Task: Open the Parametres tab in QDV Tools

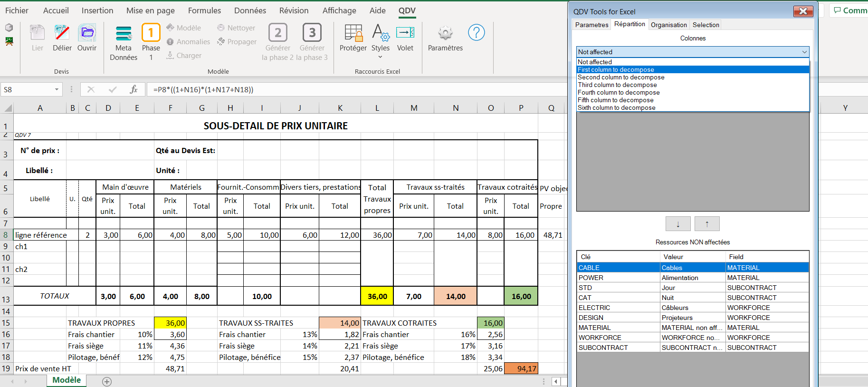Action: (x=591, y=25)
